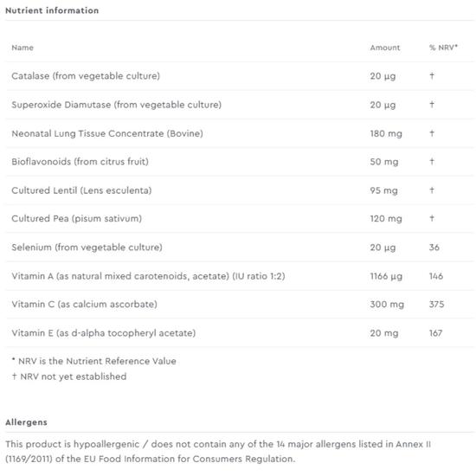Click Vitamin C NRV value 375
Screen dimensions: 476x476
(436, 304)
